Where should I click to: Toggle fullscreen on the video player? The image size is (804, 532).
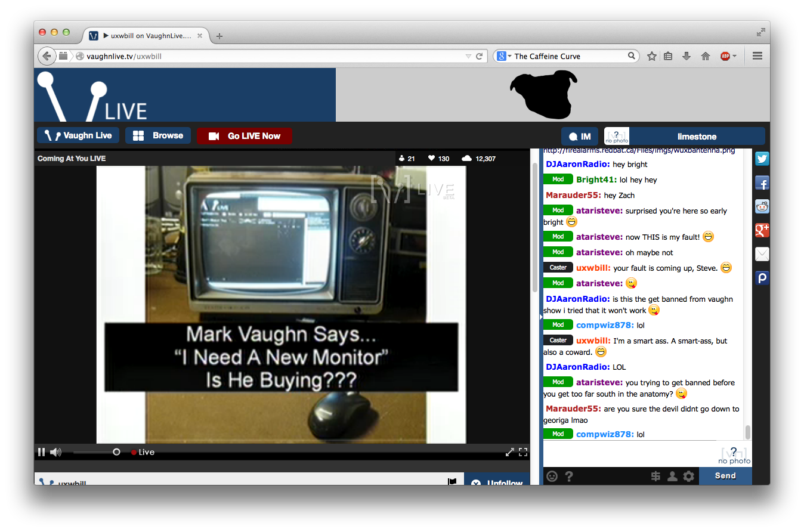pos(523,452)
